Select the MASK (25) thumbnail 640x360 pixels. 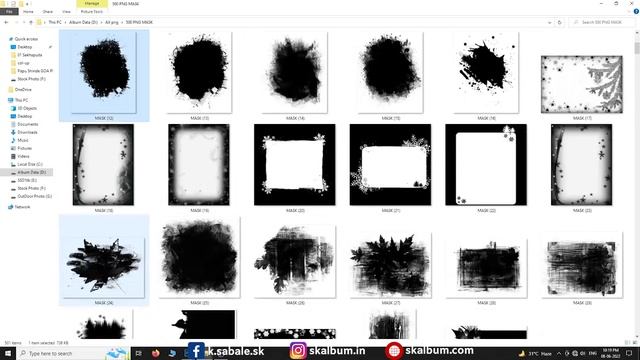click(200, 258)
